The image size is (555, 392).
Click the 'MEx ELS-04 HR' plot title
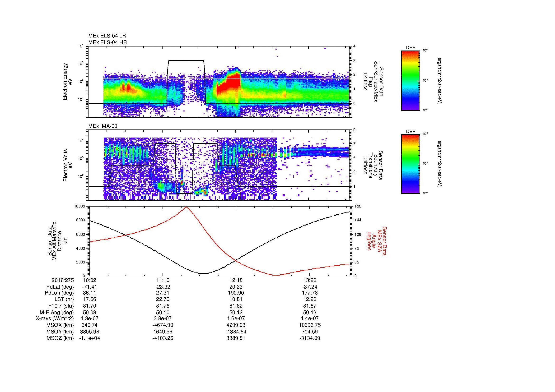point(107,42)
